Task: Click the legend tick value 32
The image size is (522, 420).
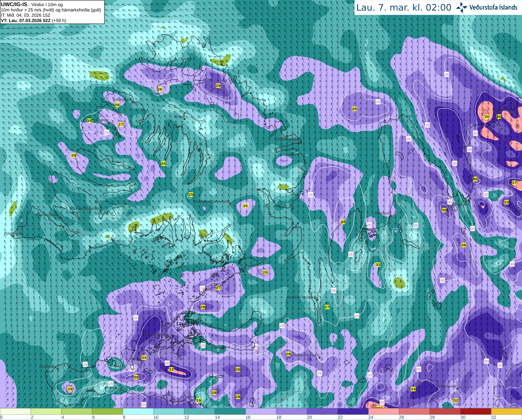Action: click(x=493, y=417)
